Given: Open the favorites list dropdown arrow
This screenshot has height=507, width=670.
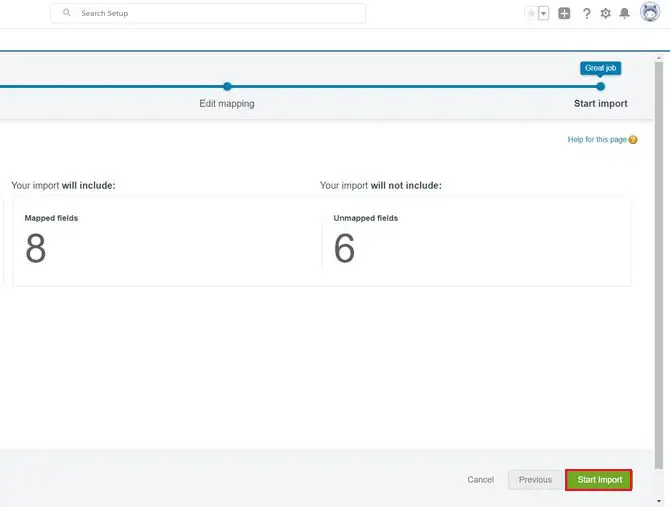Looking at the screenshot, I should 544,13.
